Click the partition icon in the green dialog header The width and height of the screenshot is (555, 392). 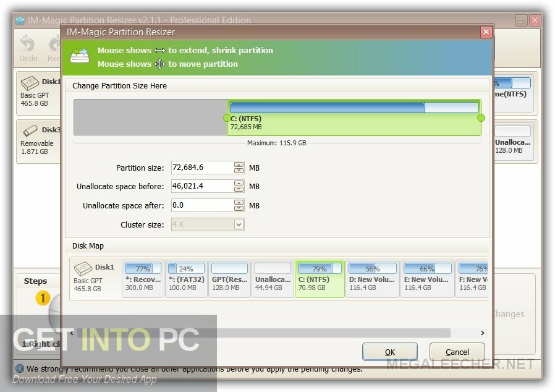pos(80,56)
